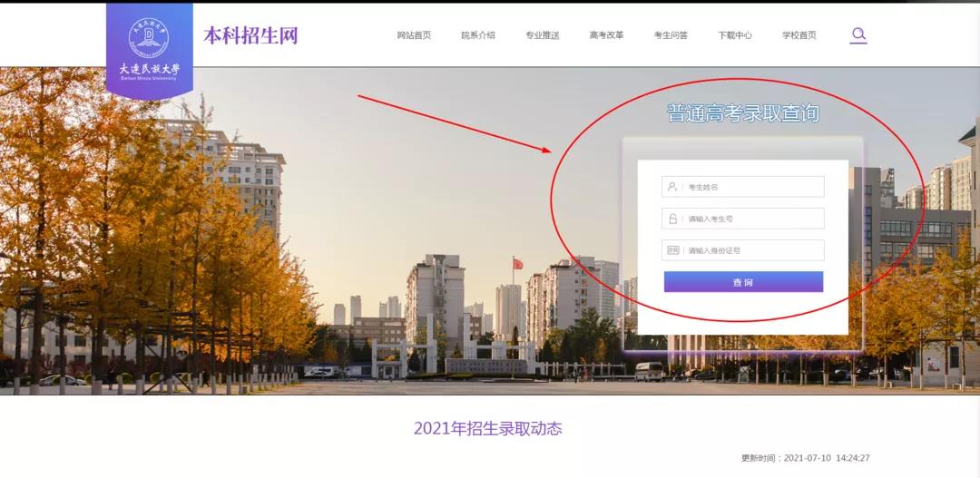The height and width of the screenshot is (478, 980).
Task: Open the 考生问答 navigation item
Action: (x=671, y=35)
